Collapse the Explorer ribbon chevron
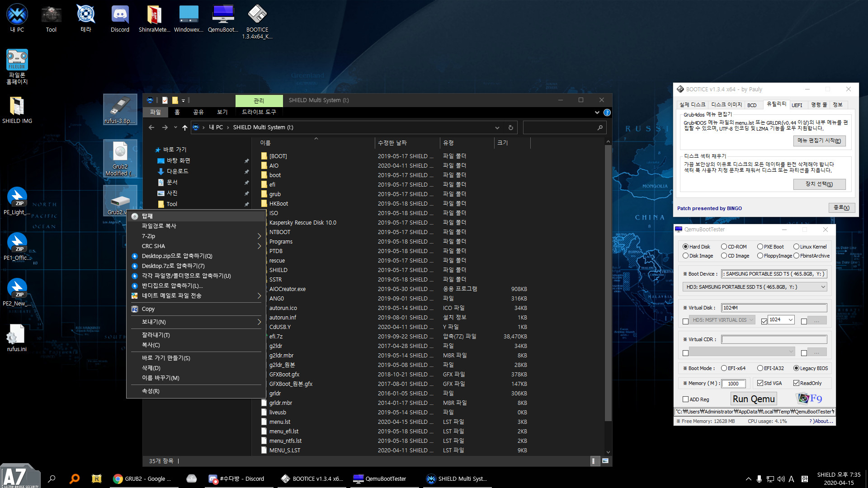Screen dimensions: 868x488 tap(597, 113)
